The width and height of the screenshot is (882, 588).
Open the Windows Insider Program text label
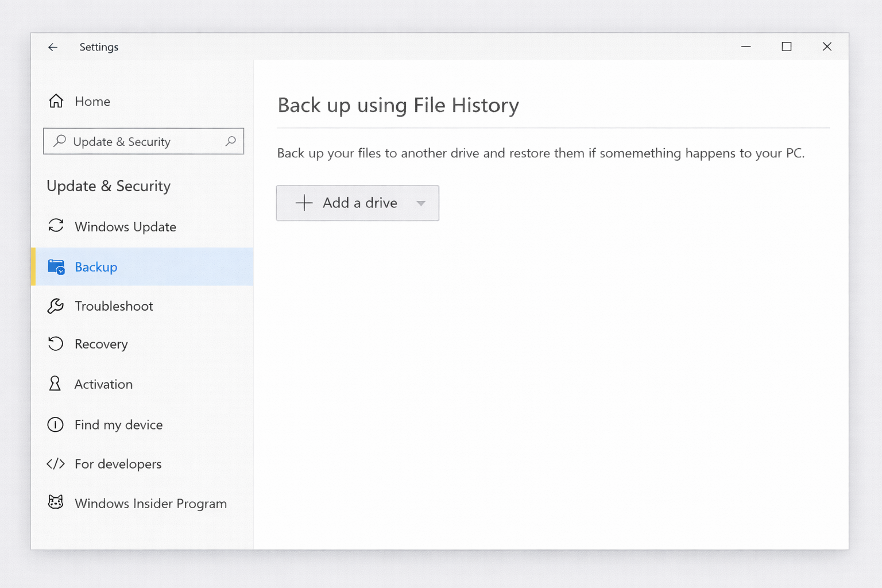coord(150,504)
